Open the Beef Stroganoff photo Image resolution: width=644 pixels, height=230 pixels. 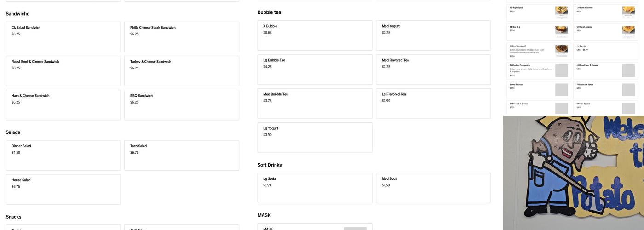[x=561, y=51]
